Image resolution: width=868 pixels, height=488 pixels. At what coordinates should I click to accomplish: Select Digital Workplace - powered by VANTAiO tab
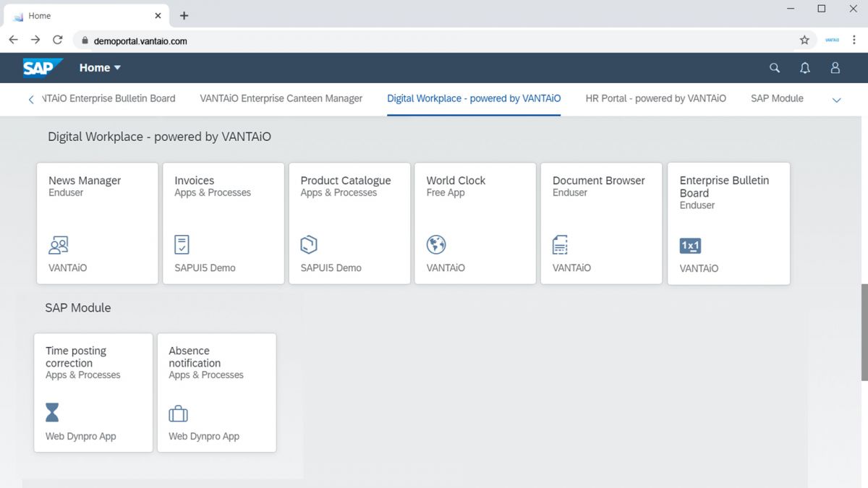(474, 98)
